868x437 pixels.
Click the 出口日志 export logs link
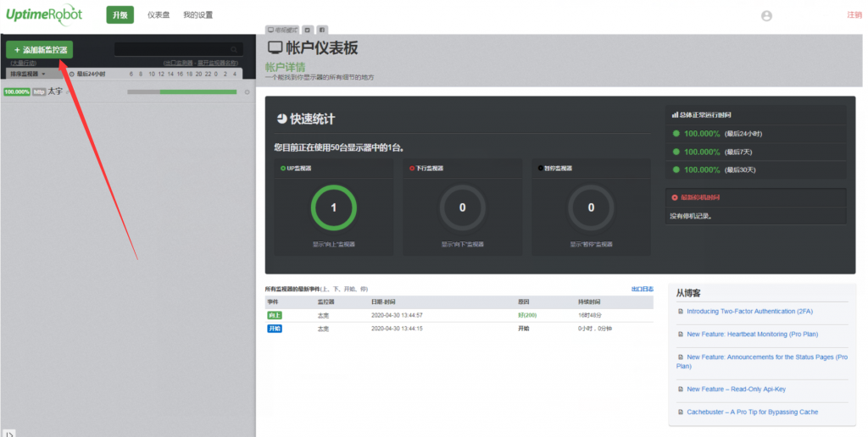pos(643,289)
